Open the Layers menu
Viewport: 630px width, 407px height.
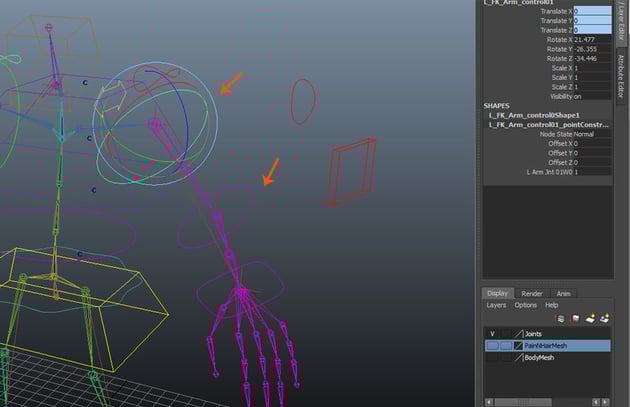click(496, 305)
